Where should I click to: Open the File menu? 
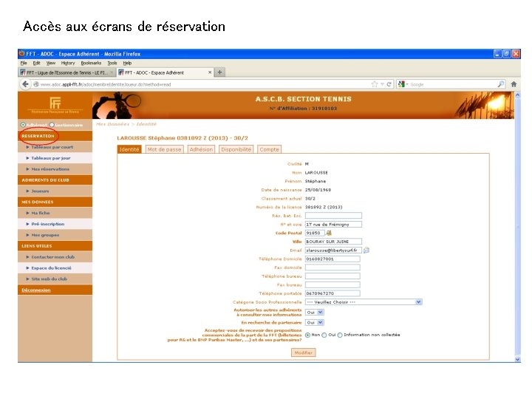(24, 63)
